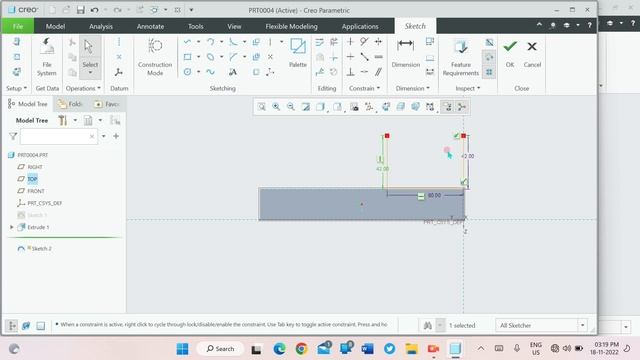This screenshot has height=360, width=640.
Task: Cancel the sketch with X icon
Action: [532, 52]
